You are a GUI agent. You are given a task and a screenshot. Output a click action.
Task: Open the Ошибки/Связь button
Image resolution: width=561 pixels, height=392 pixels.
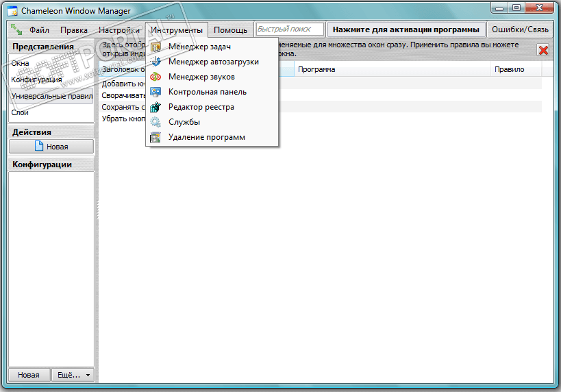coord(520,29)
